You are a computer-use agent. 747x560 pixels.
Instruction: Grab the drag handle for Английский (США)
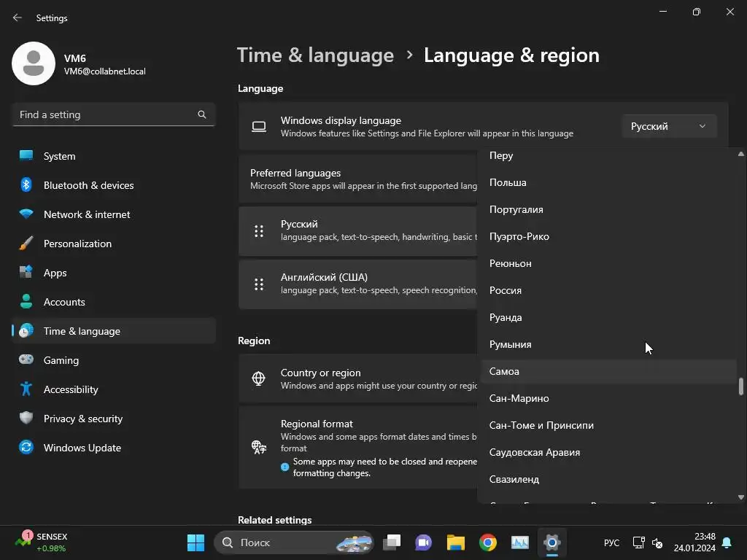(x=259, y=284)
